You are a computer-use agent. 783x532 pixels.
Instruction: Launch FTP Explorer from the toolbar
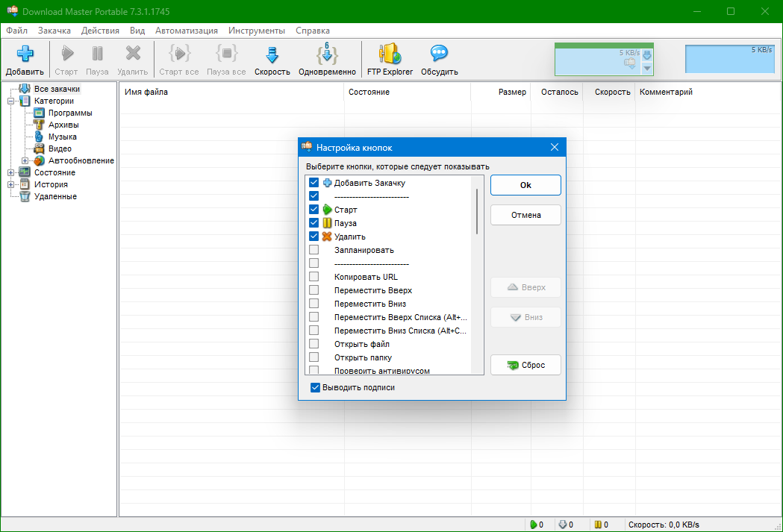coord(390,54)
